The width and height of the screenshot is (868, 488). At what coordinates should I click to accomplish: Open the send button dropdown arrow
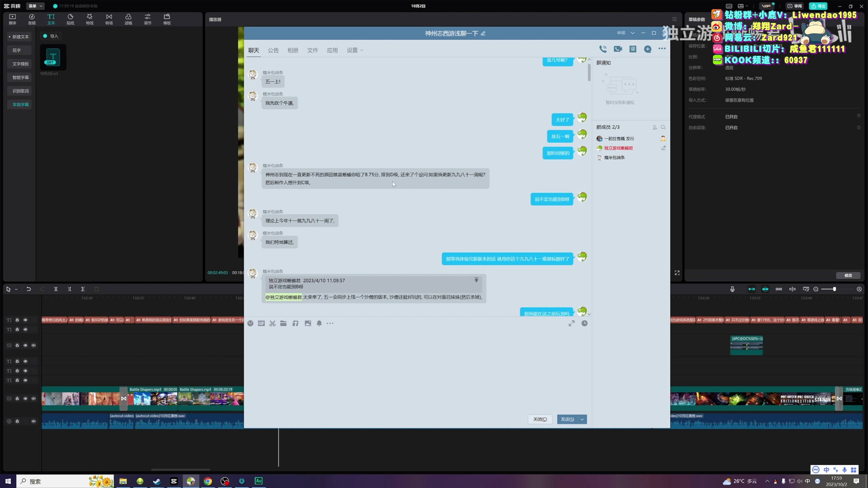[x=582, y=419]
